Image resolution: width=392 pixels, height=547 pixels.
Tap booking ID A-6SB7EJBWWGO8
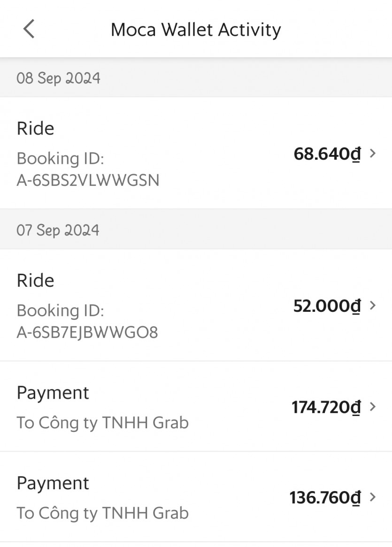[x=87, y=332]
